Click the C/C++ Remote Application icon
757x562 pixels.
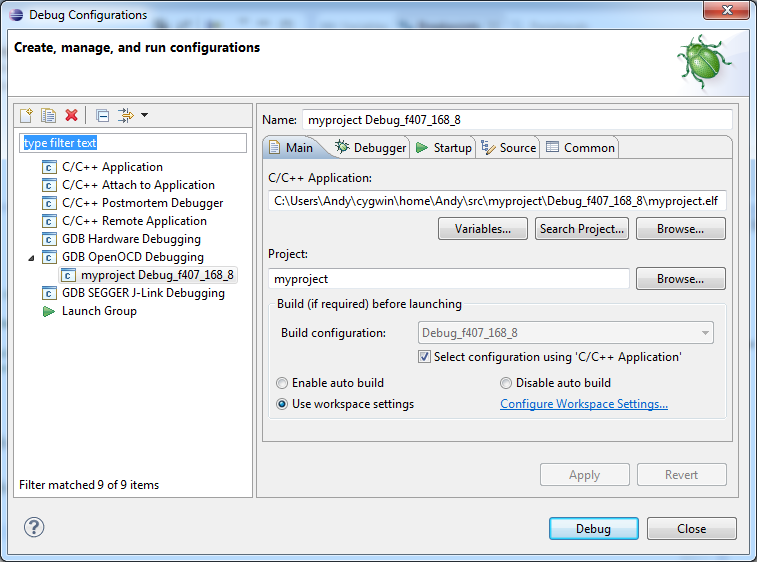[49, 221]
